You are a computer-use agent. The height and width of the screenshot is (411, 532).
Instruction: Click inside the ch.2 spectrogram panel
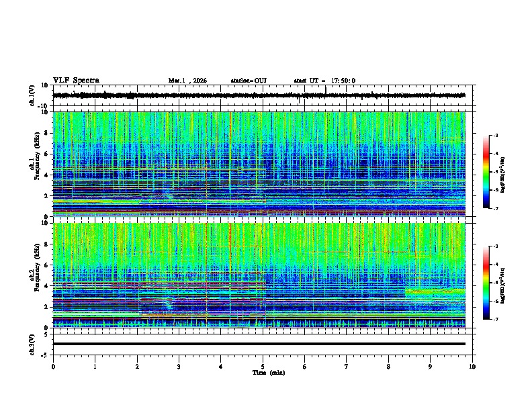(259, 275)
